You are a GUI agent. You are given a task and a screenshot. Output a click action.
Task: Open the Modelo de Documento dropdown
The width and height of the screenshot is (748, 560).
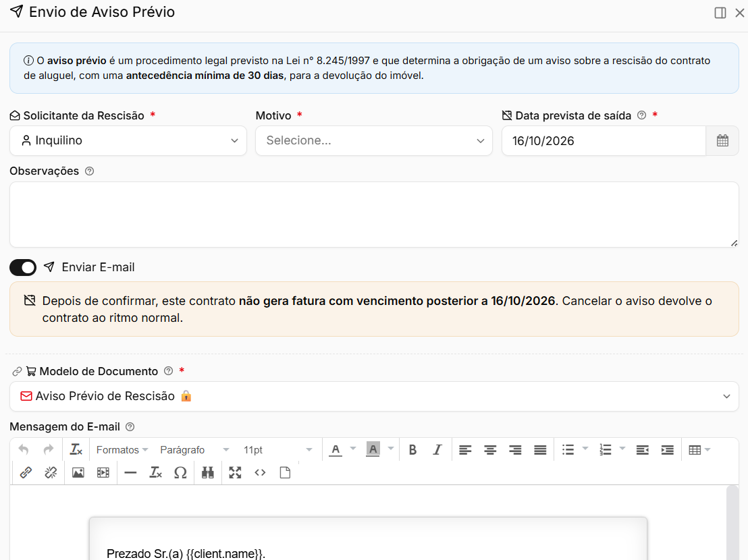374,396
